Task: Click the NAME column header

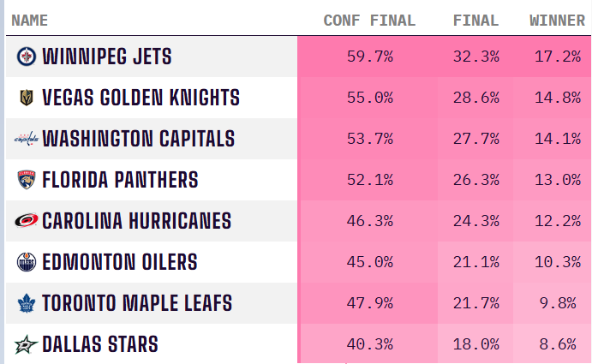Action: (30, 21)
